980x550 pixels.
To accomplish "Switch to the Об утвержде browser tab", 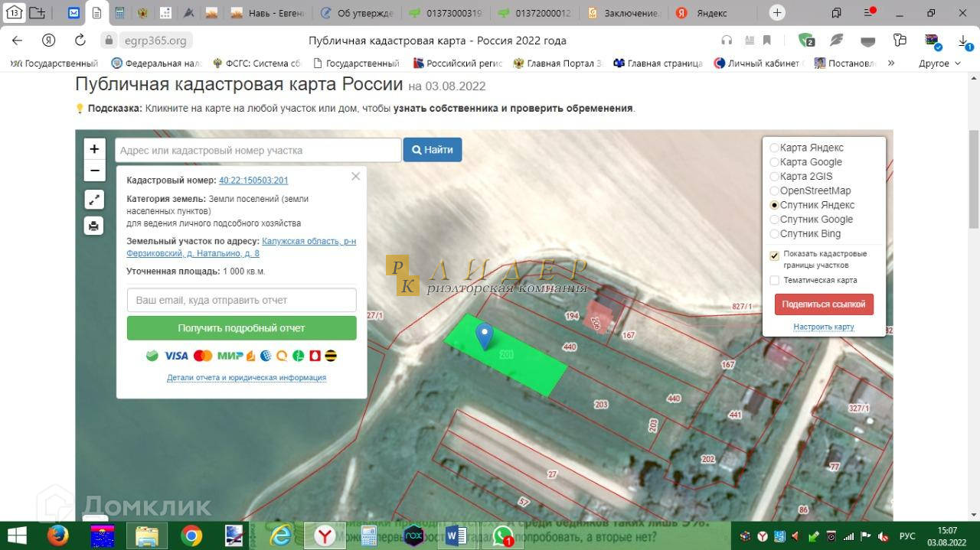I will click(358, 13).
